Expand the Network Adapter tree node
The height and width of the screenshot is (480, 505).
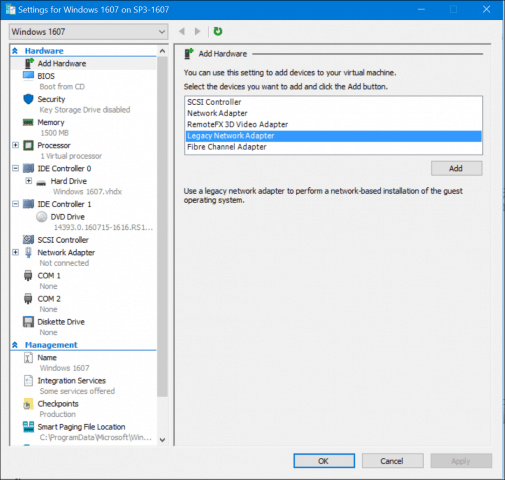(x=15, y=252)
